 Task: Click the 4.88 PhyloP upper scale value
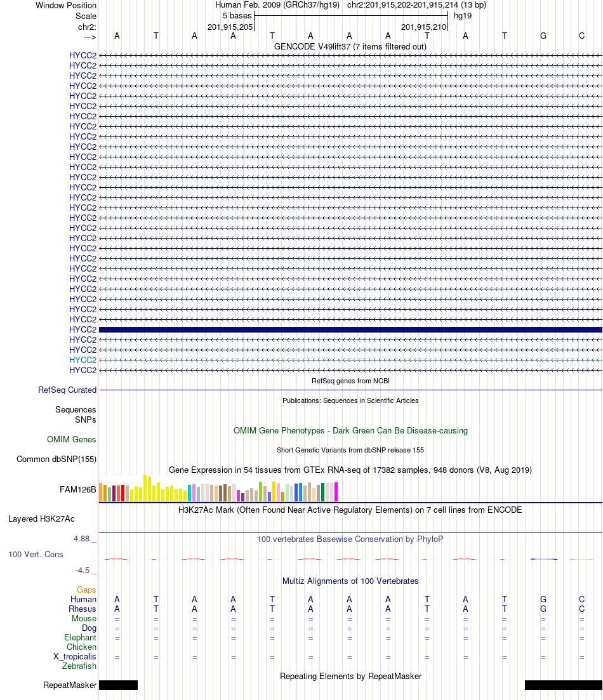(x=82, y=539)
